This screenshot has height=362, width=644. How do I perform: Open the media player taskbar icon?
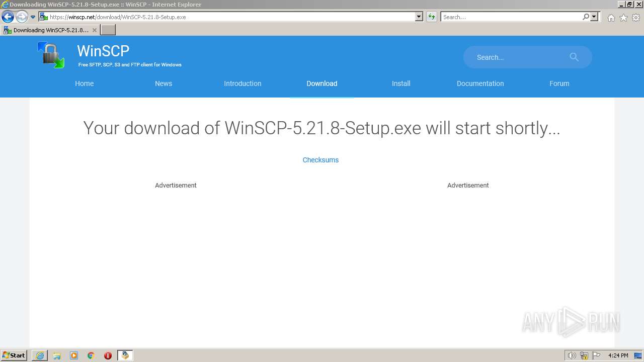74,355
